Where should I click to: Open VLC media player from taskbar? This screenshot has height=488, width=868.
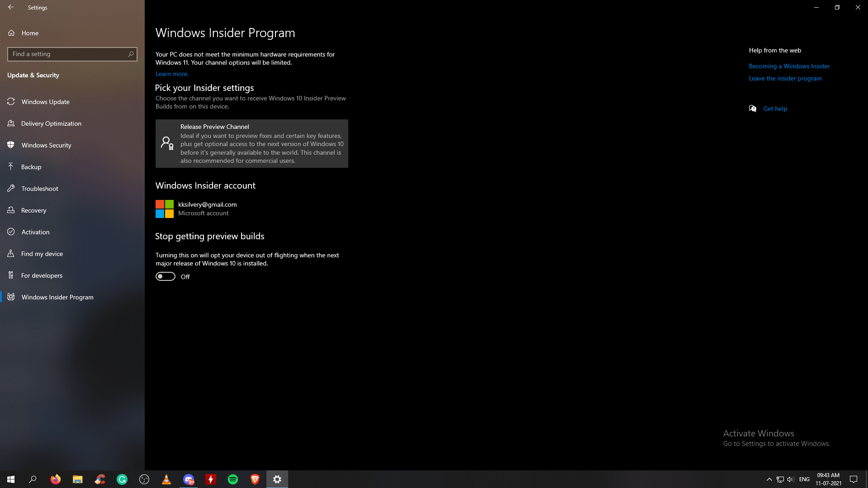[166, 479]
